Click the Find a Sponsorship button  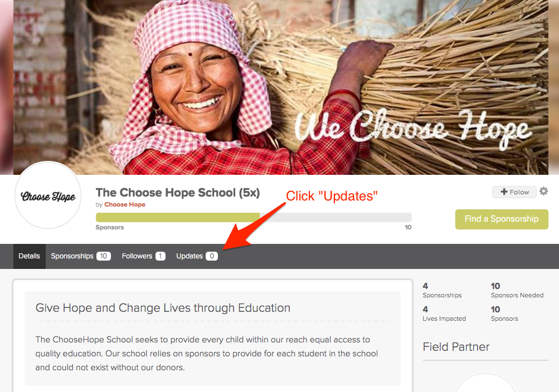point(502,219)
